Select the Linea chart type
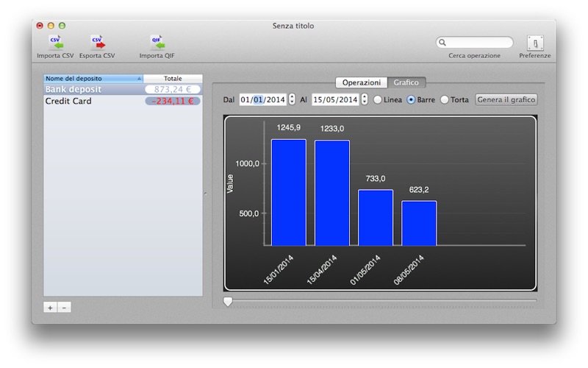The height and width of the screenshot is (368, 588). coord(388,100)
